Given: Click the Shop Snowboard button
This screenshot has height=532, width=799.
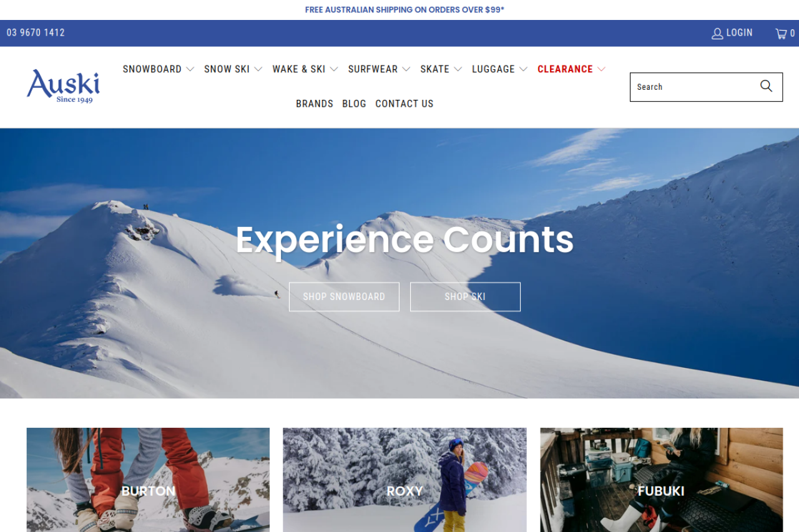Looking at the screenshot, I should (344, 297).
